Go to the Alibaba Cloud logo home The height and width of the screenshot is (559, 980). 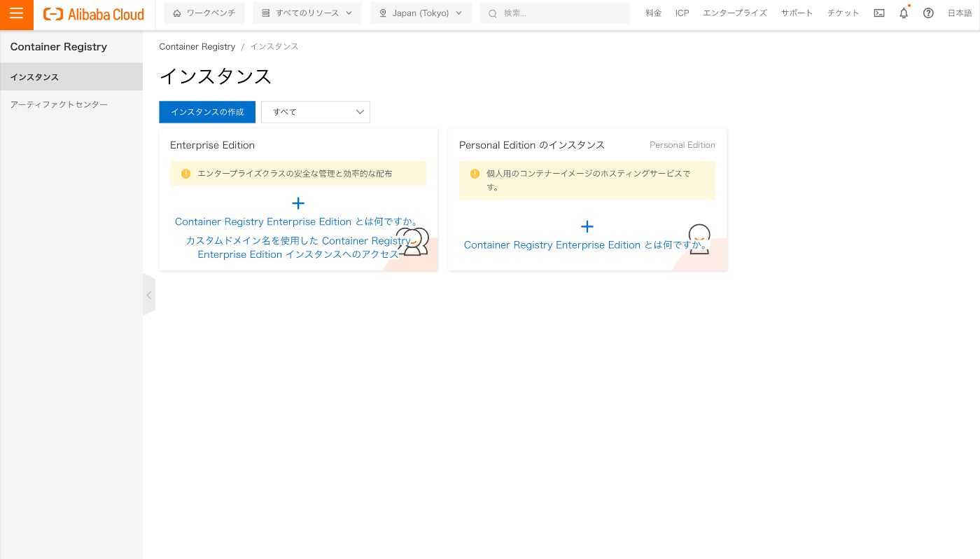pyautogui.click(x=94, y=14)
